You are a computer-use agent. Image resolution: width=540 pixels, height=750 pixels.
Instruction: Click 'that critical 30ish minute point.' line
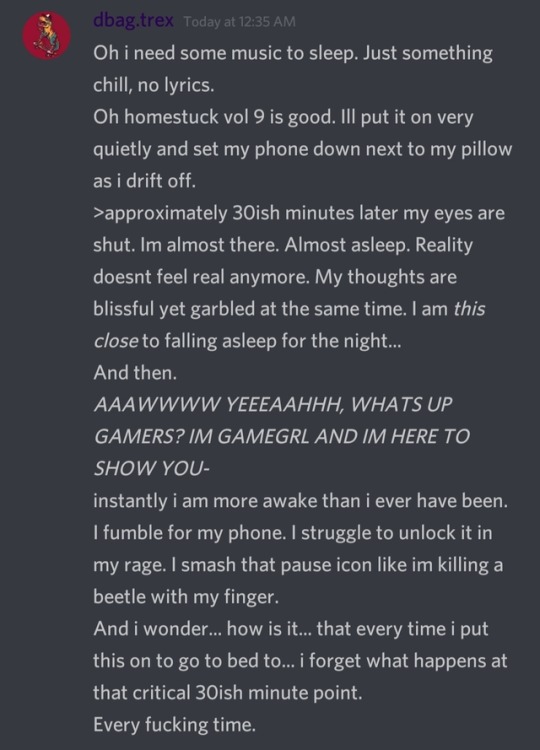click(x=228, y=693)
